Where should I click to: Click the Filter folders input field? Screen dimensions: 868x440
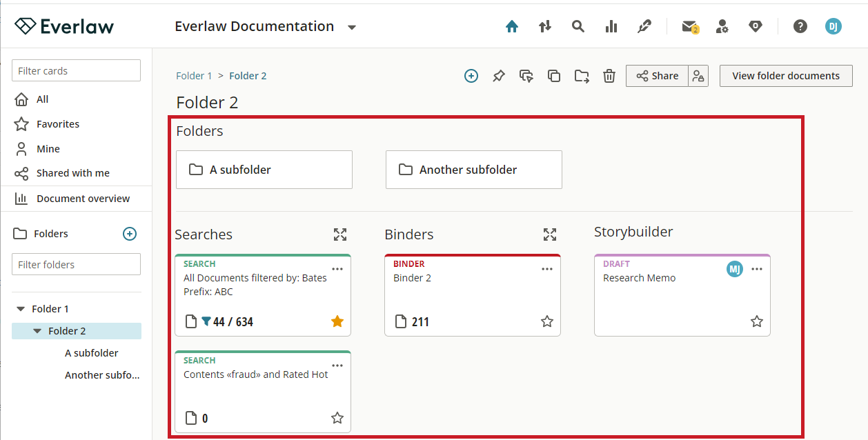click(x=76, y=264)
